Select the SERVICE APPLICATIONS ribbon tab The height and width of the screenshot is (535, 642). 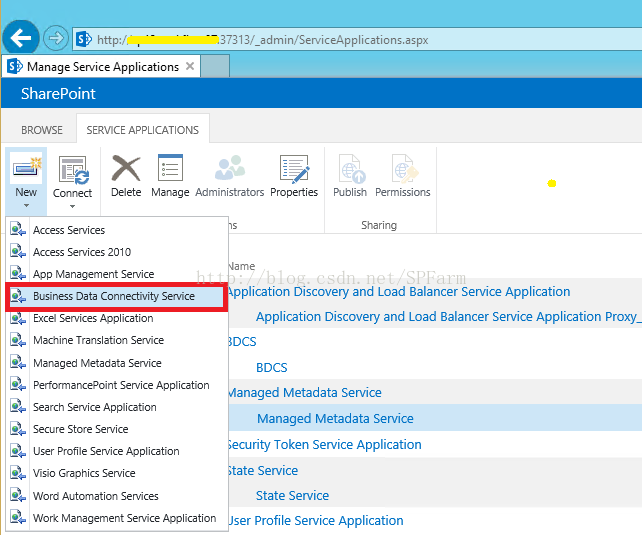coord(142,130)
